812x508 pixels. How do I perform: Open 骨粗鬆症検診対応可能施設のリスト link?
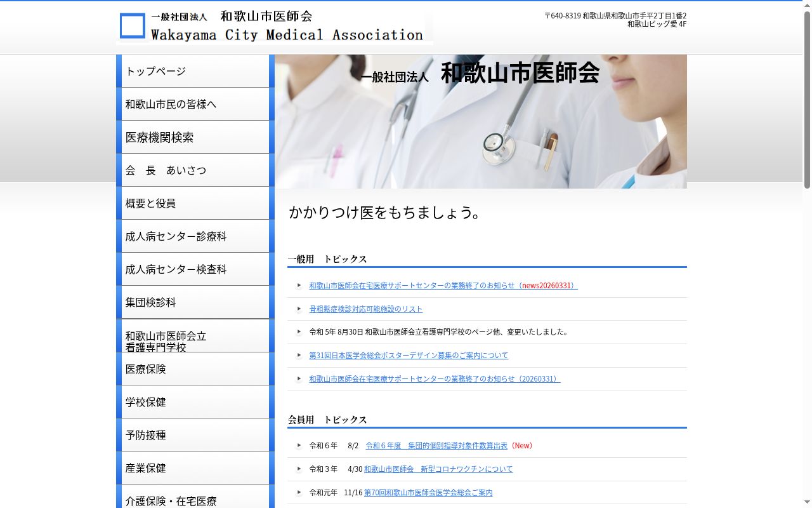pos(365,309)
